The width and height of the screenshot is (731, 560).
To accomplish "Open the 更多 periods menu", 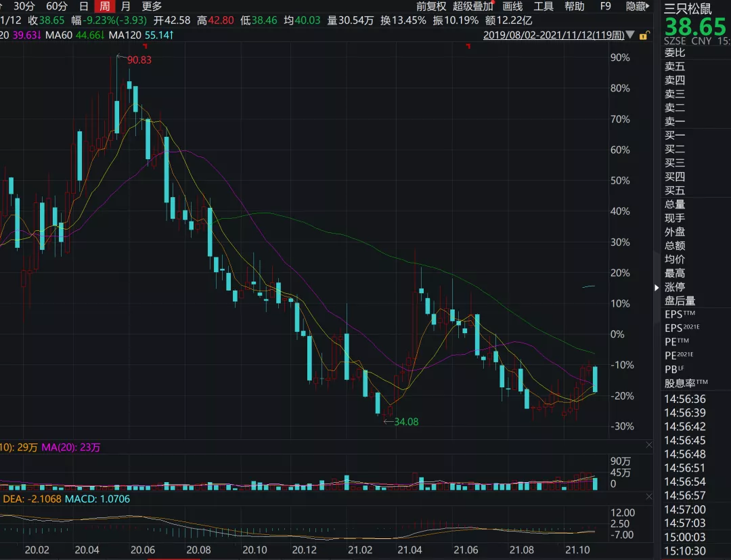I will (x=152, y=6).
